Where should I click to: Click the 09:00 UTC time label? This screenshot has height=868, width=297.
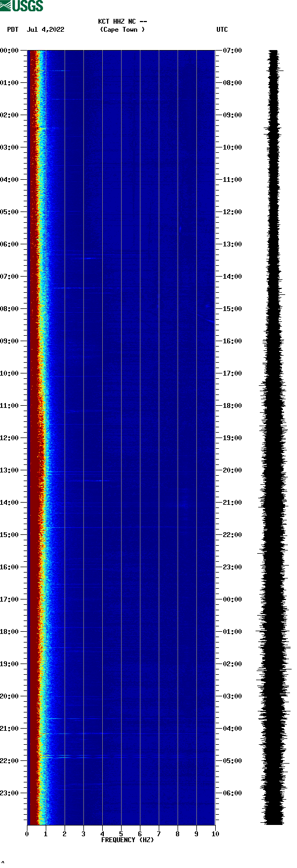[232, 115]
